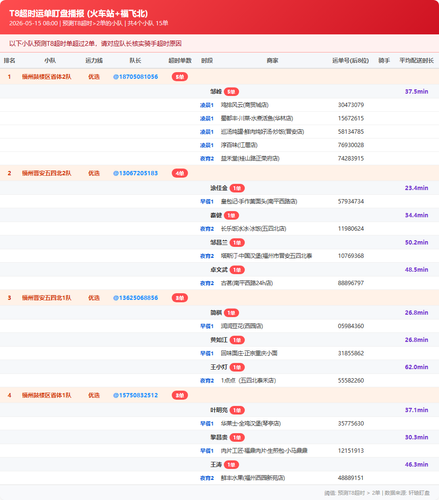The width and height of the screenshot is (439, 500).
Task: Click waybill number 12151913
Action: (x=351, y=451)
